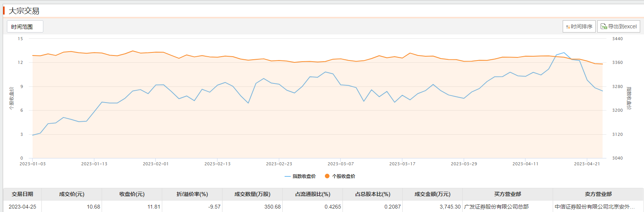Viewport: 644px width, 212px height.
Task: Toggle 个股收盘价 legend series
Action: [x=340, y=176]
